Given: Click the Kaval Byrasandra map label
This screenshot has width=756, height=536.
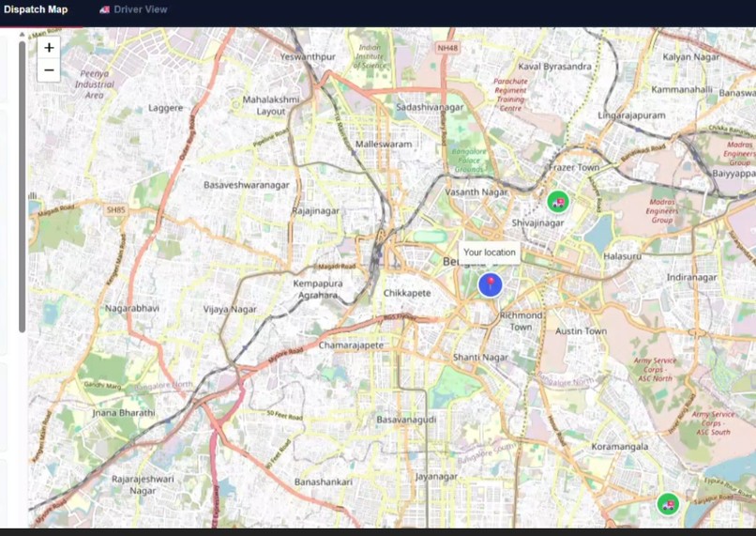Looking at the screenshot, I should tap(554, 67).
